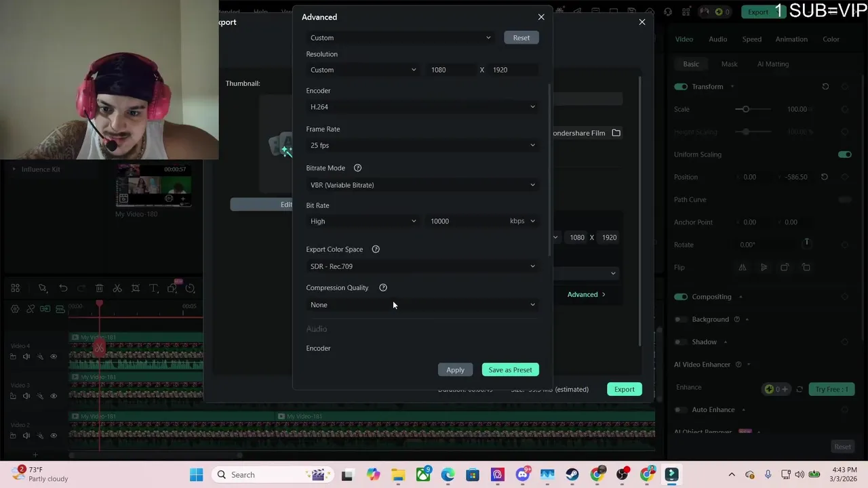Viewport: 868px width, 488px height.
Task: Delete clip with the trash icon
Action: (99, 288)
